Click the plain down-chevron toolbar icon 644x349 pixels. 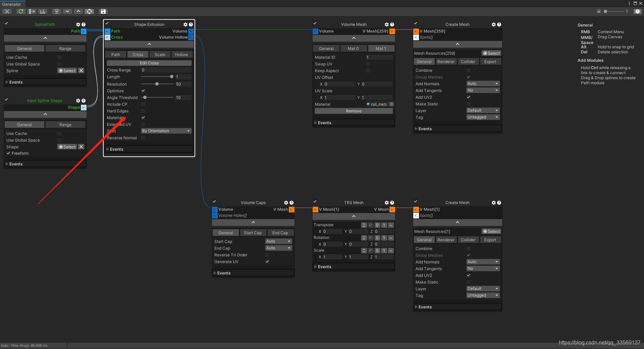coord(67,11)
